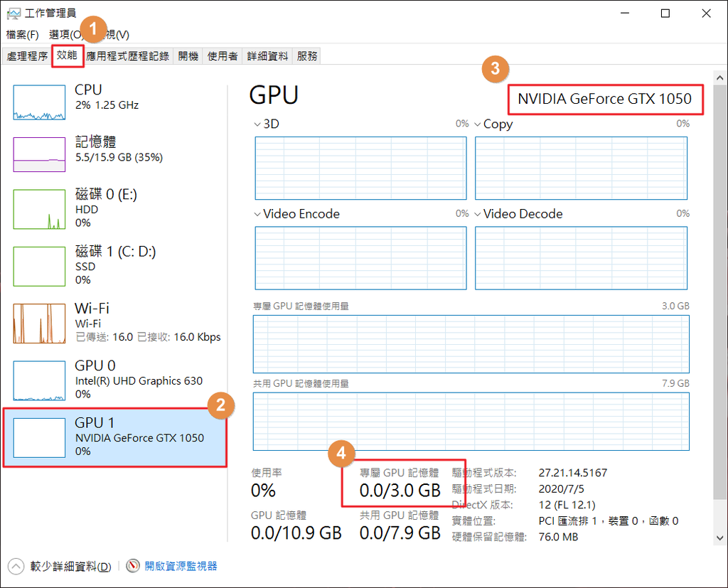Click the 0.0/10.9 GB GPU memory value
The height and width of the screenshot is (588, 728).
296,533
